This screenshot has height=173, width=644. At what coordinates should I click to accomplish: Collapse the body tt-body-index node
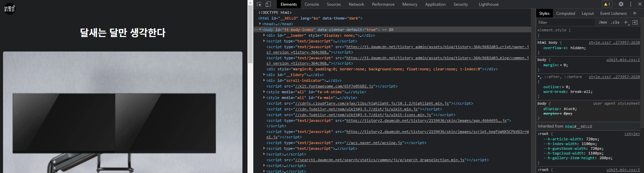(260, 30)
